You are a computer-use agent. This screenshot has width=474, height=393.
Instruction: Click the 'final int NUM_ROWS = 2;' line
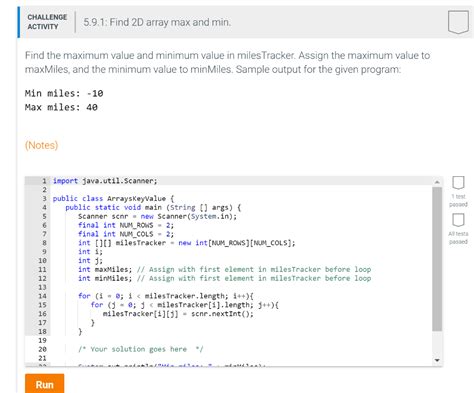(126, 225)
